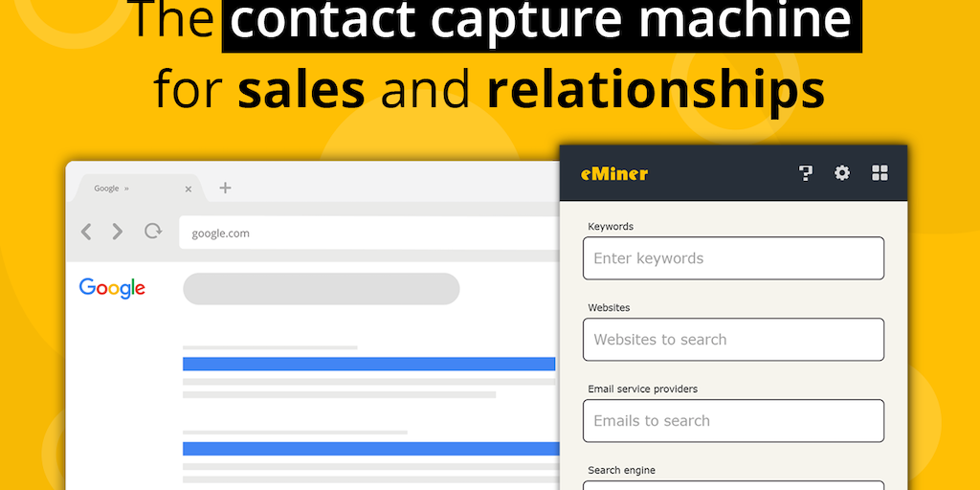Close the Google browser tab
This screenshot has width=980, height=490.
pyautogui.click(x=189, y=189)
